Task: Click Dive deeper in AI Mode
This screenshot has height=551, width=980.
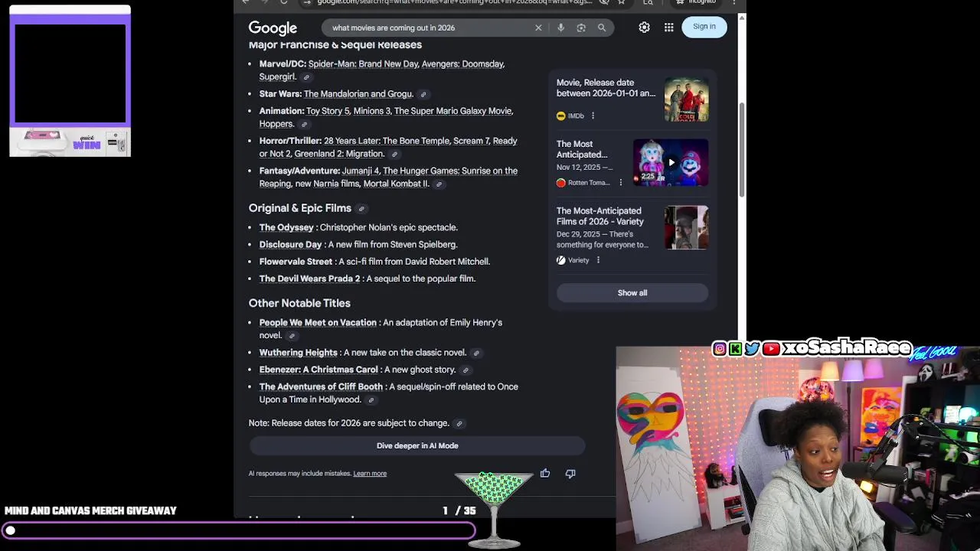Action: pyautogui.click(x=417, y=446)
